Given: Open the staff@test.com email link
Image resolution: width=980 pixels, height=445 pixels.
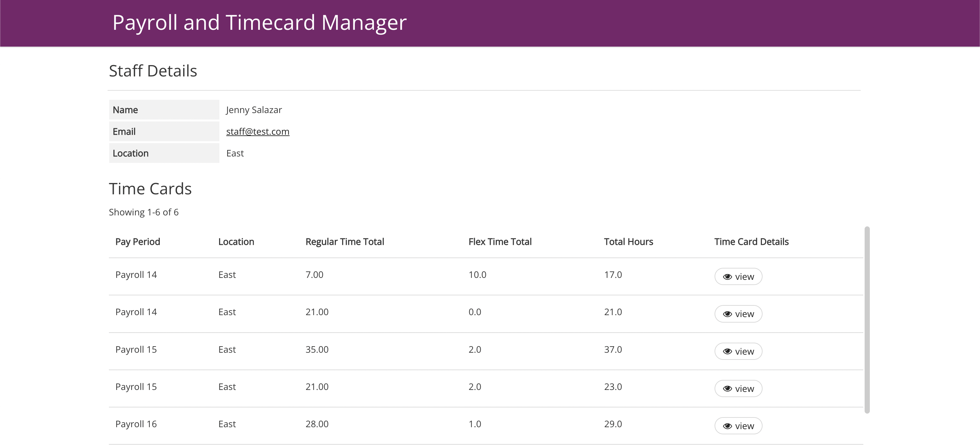Looking at the screenshot, I should pyautogui.click(x=258, y=131).
